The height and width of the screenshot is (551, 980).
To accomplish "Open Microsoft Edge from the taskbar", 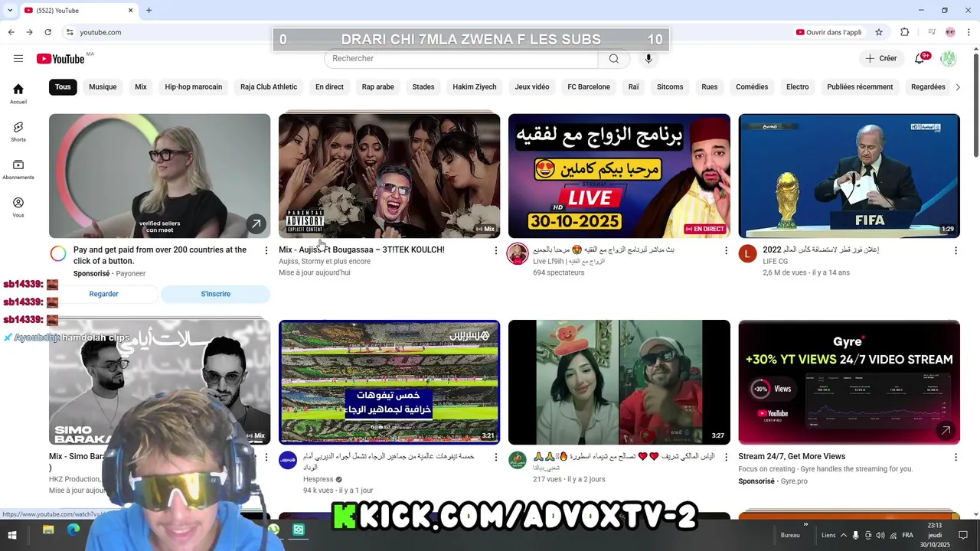I will pyautogui.click(x=73, y=530).
